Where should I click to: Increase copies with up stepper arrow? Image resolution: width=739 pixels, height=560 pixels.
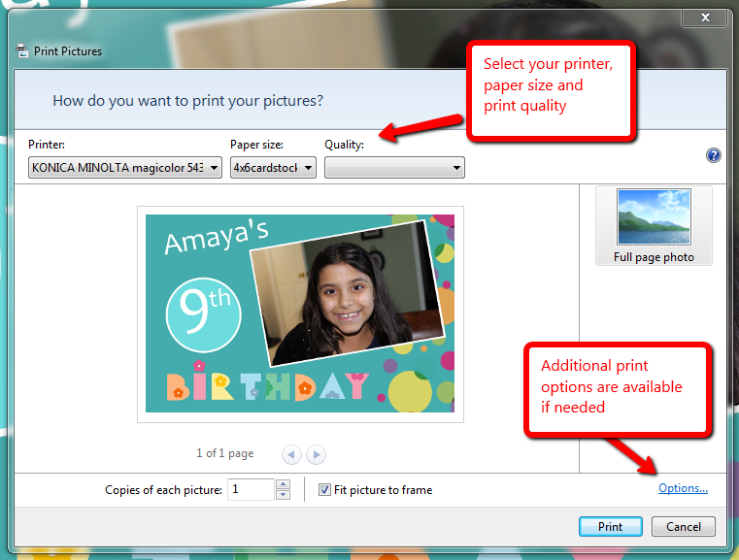[x=283, y=484]
